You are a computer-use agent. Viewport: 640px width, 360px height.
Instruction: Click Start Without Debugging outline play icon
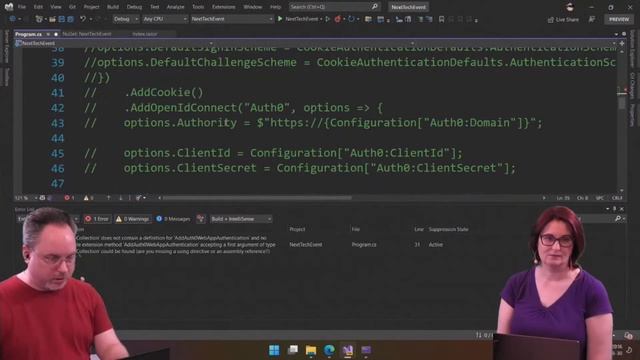coord(327,19)
